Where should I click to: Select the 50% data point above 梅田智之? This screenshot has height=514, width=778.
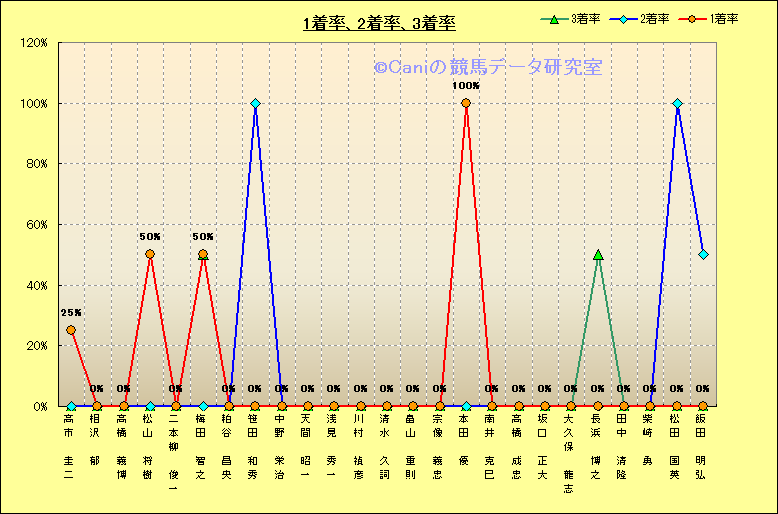[203, 254]
